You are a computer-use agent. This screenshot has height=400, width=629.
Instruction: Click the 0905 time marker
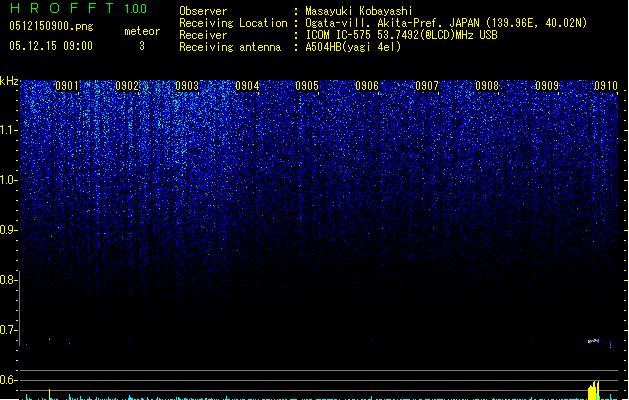click(x=307, y=86)
